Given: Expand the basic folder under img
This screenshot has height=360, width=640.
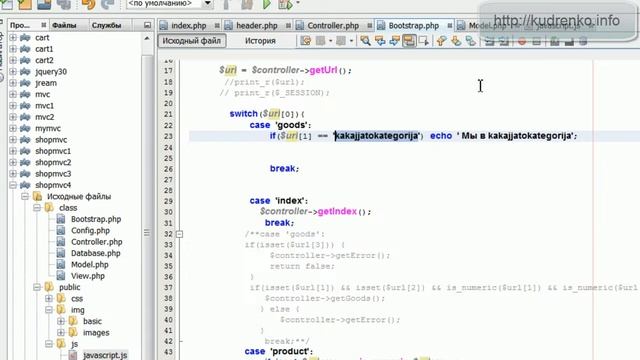Looking at the screenshot, I should [61, 321].
